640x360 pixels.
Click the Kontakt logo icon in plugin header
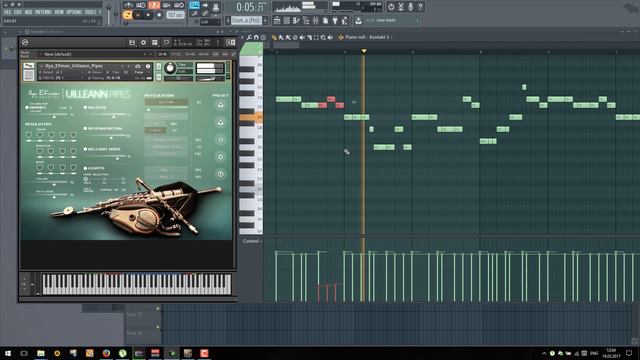25,42
